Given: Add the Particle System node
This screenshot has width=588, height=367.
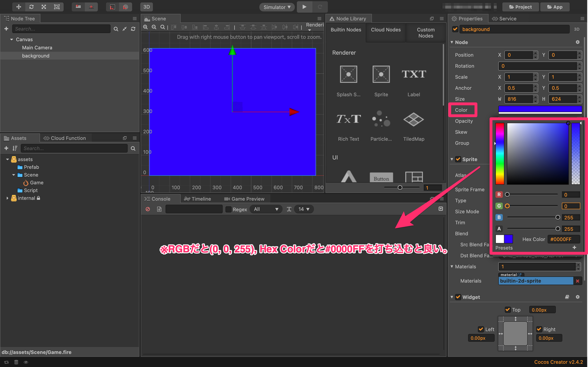Looking at the screenshot, I should [381, 119].
